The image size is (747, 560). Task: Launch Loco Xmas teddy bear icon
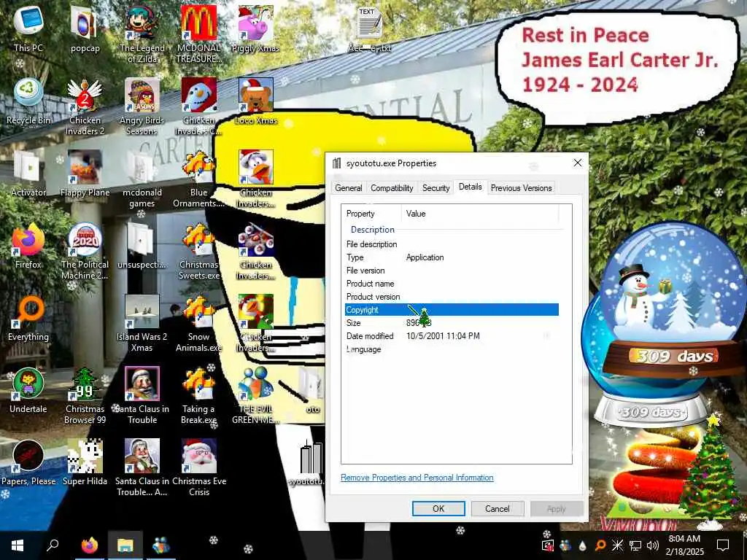pos(256,102)
